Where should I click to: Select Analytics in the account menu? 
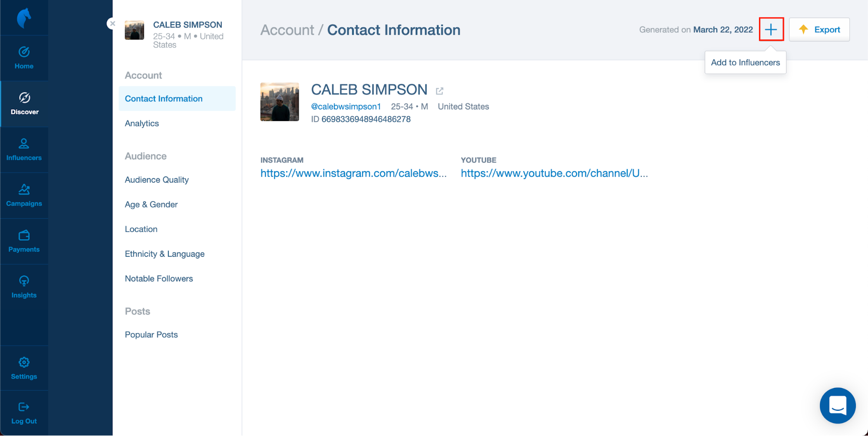142,123
